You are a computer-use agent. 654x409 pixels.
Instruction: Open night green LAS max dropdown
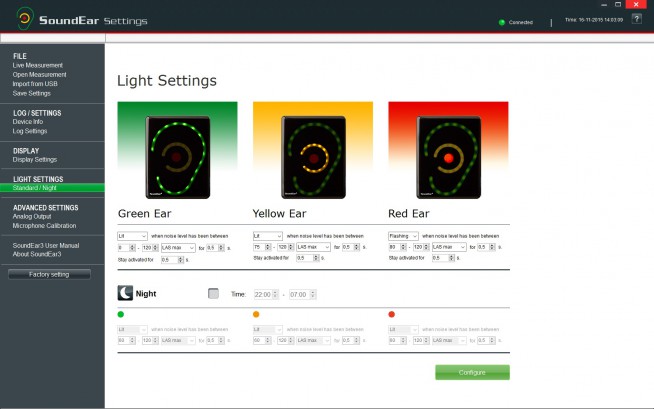click(179, 341)
